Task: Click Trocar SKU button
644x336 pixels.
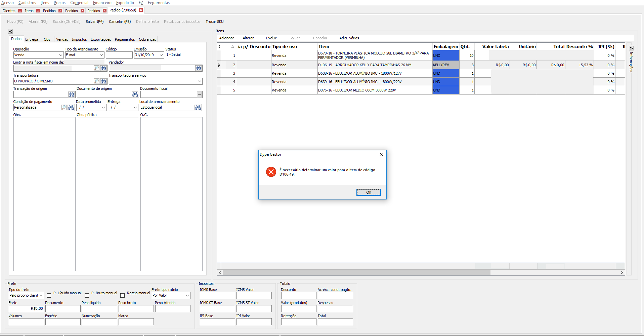Action: [x=215, y=22]
